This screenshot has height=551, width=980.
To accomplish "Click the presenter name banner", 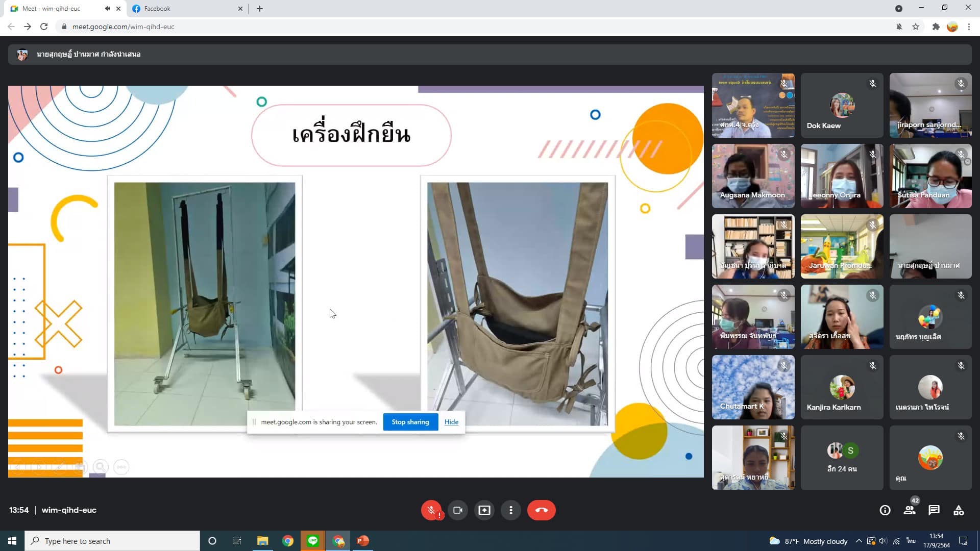I will point(489,54).
